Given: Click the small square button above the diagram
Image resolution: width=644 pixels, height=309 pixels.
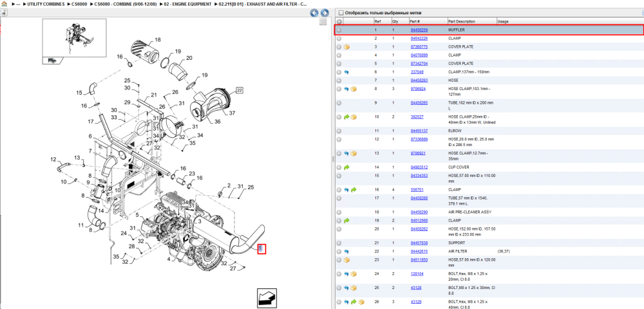Looking at the screenshot, I should coord(323,22).
